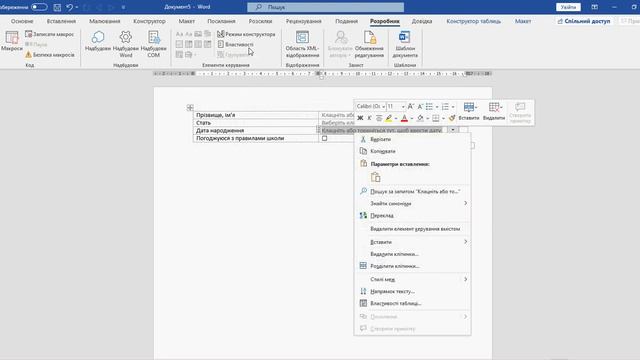The width and height of the screenshot is (640, 360).
Task: Tick the Погоджуюся з правилами школи checkbox
Action: [x=324, y=138]
